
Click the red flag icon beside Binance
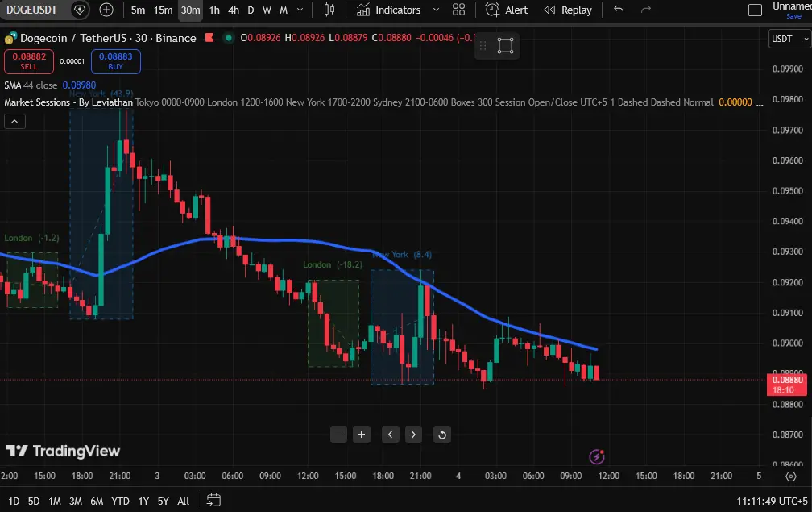(x=209, y=38)
